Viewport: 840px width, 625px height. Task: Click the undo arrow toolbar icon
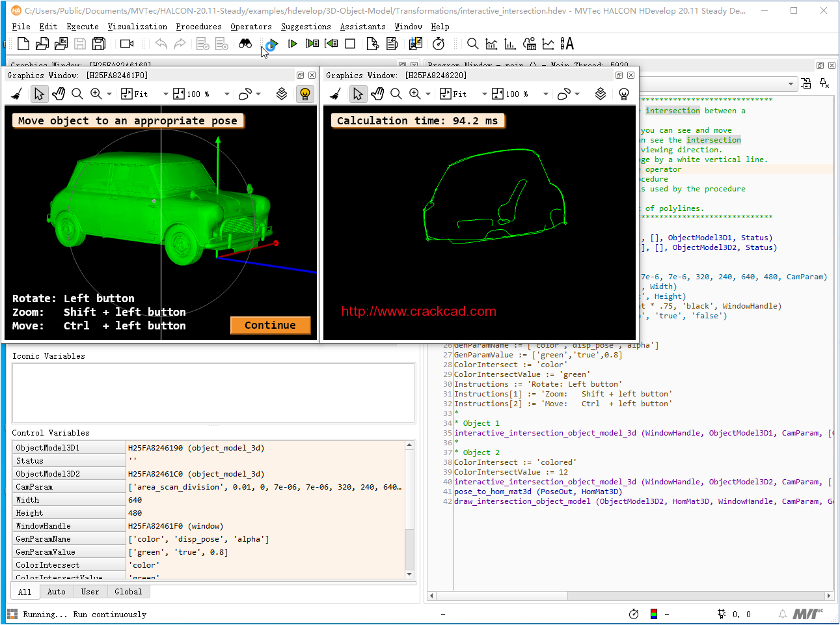[161, 44]
